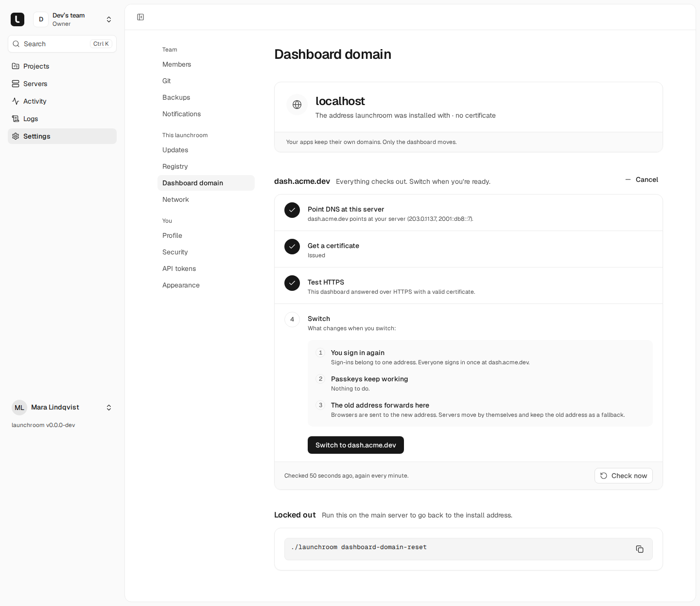Click the step 4 Switch number badge
Image resolution: width=700 pixels, height=606 pixels.
tap(292, 320)
